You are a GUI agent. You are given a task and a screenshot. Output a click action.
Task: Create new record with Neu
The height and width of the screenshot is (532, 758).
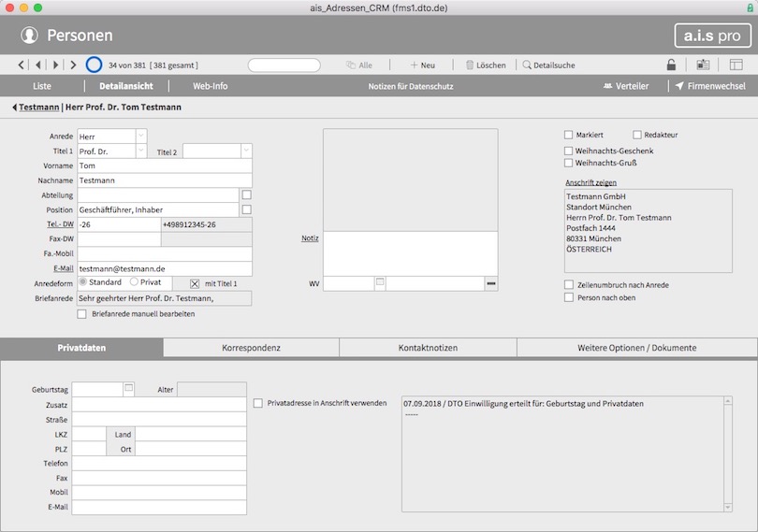coord(422,65)
